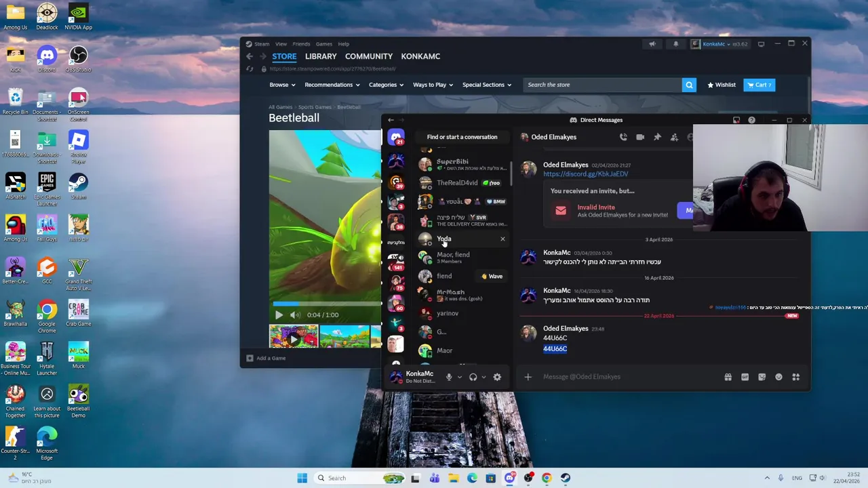
Task: Click plus attachment button in Discord
Action: pos(528,377)
